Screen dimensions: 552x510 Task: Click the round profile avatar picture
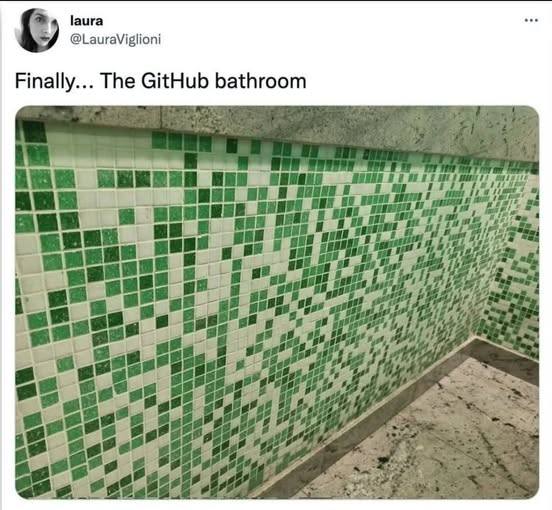[x=37, y=30]
